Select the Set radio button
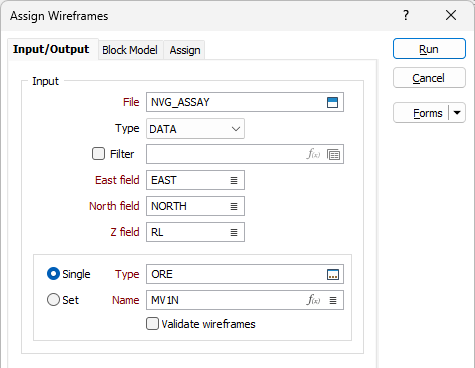475x368 pixels. tap(53, 300)
